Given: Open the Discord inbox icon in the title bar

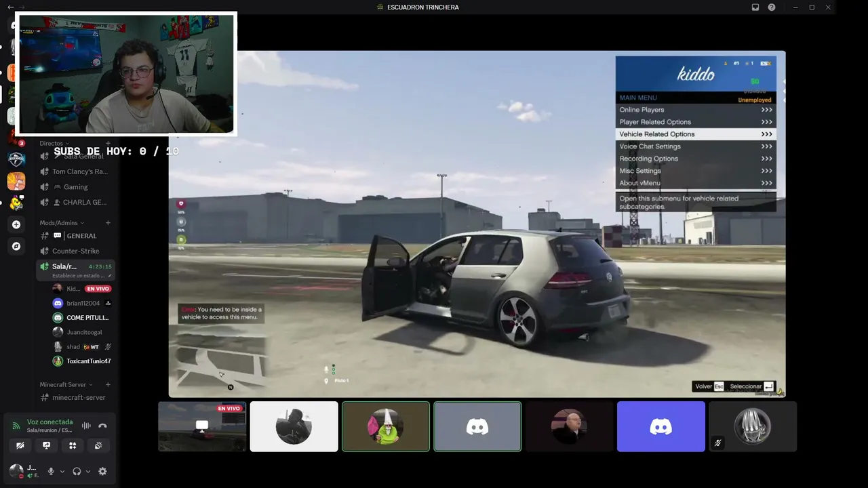Looking at the screenshot, I should [x=755, y=7].
